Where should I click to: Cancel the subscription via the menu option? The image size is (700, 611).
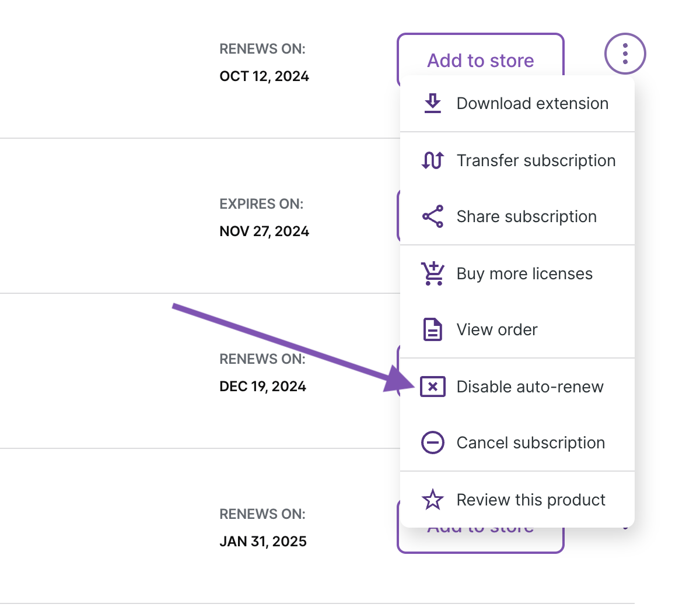(x=530, y=443)
